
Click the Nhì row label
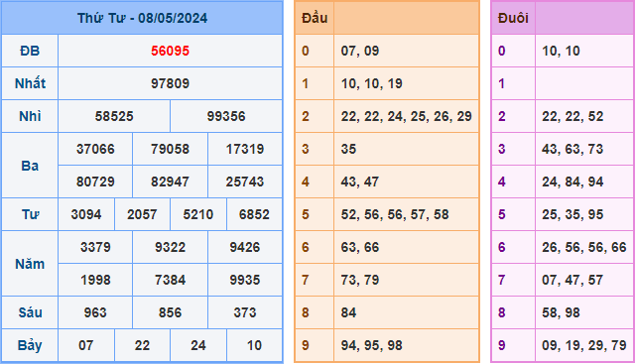pos(30,116)
